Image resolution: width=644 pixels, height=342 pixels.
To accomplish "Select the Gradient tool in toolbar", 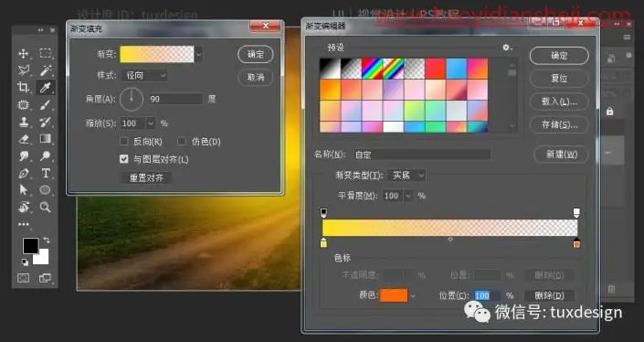I will point(45,138).
